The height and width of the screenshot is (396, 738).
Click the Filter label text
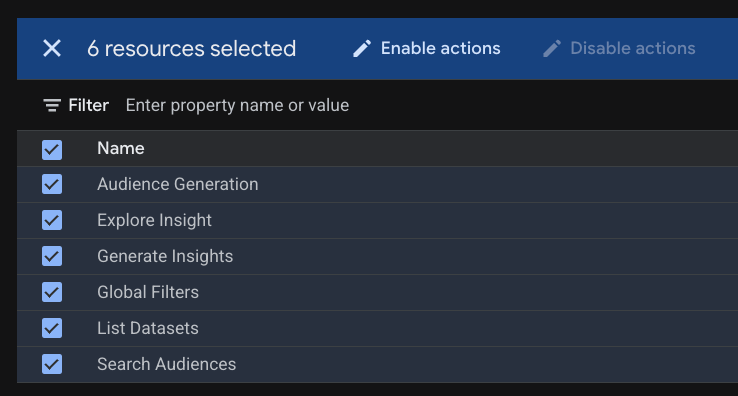[88, 105]
